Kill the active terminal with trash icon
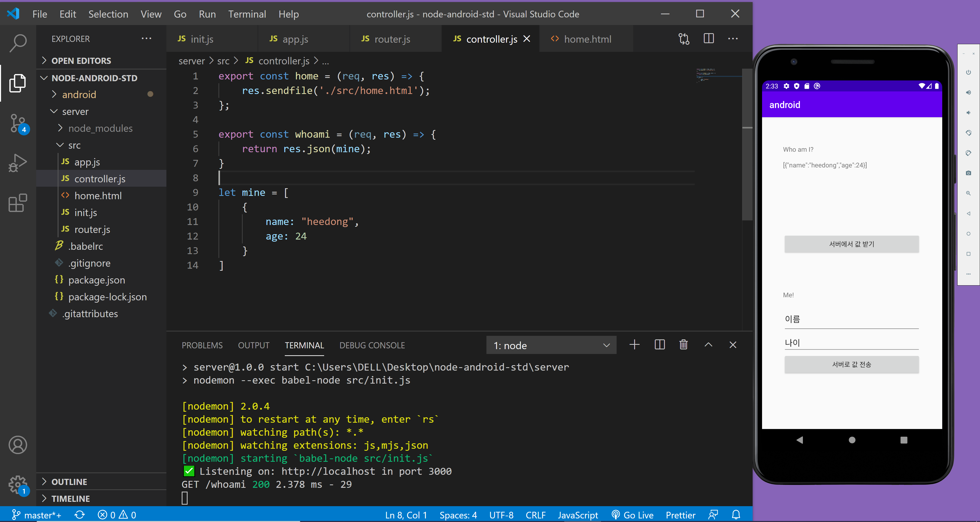980x522 pixels. [683, 345]
